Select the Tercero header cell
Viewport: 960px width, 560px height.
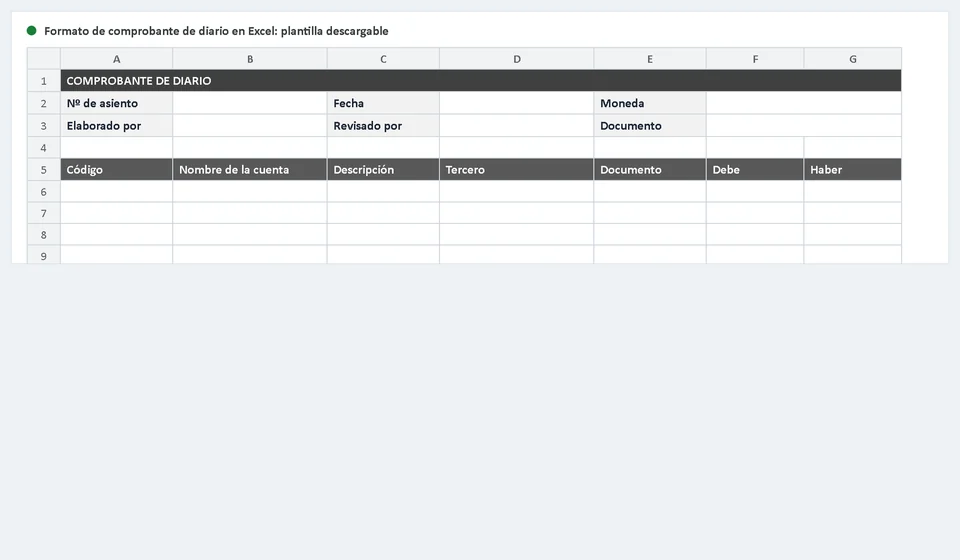pos(517,170)
